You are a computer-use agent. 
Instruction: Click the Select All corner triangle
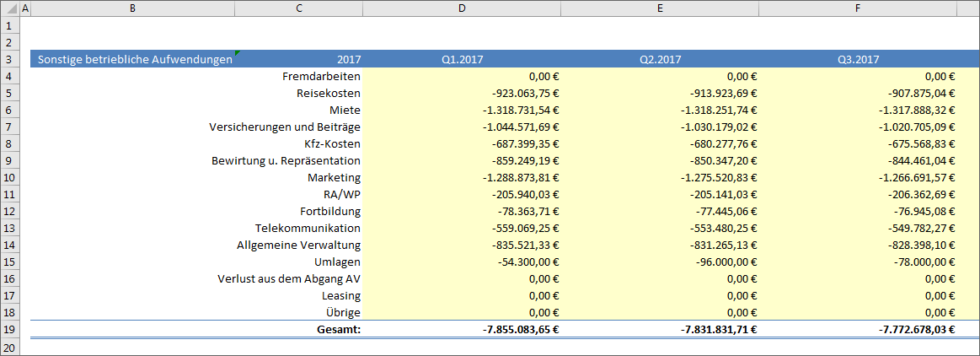pyautogui.click(x=8, y=8)
